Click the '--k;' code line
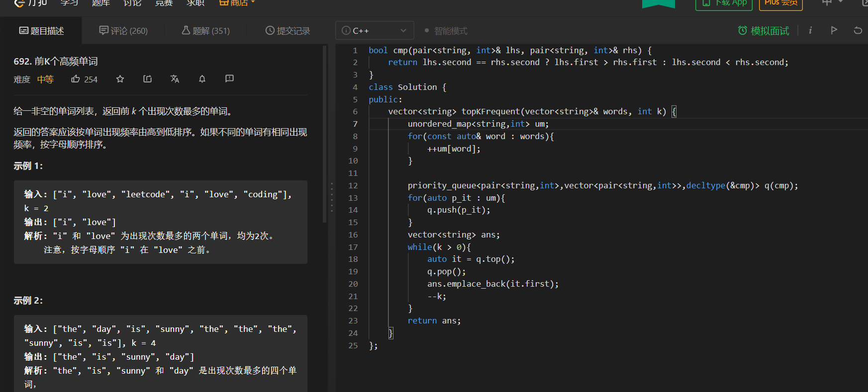868x392 pixels. coord(437,296)
